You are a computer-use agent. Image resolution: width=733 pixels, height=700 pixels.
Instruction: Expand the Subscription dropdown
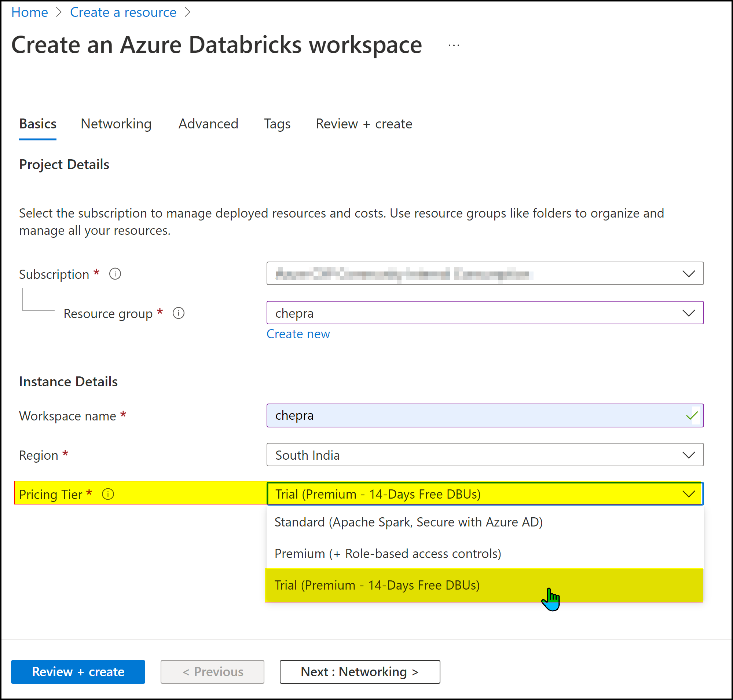485,274
